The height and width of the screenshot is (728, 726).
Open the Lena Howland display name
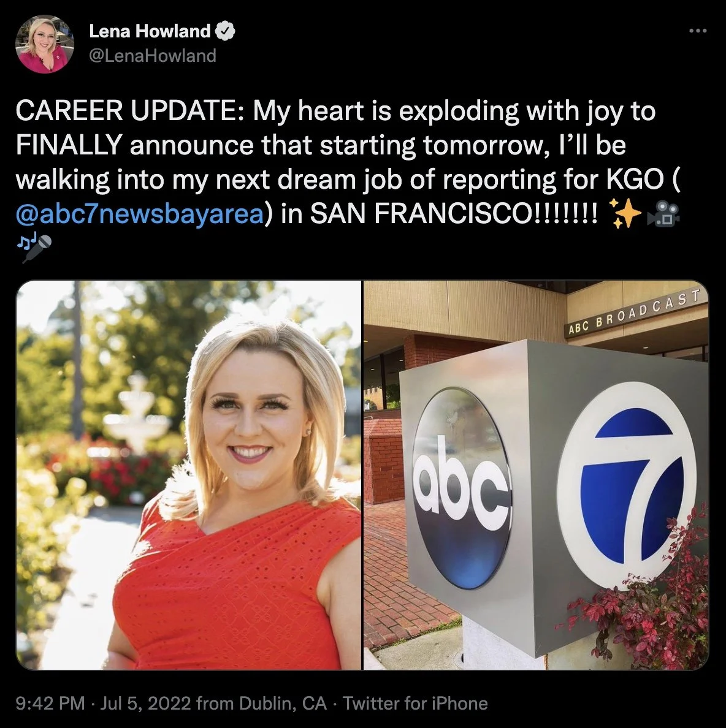click(x=150, y=31)
